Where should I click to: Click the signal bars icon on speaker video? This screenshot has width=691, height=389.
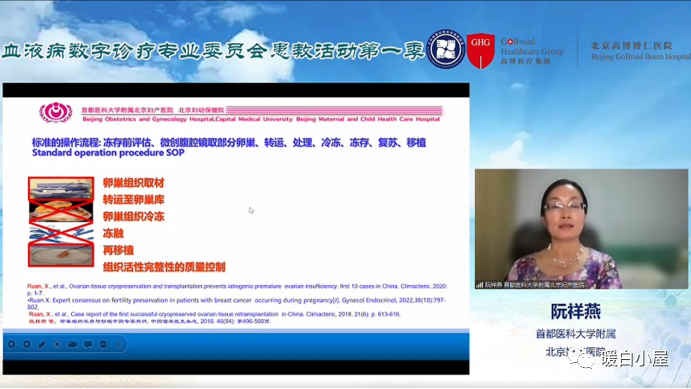click(x=479, y=285)
